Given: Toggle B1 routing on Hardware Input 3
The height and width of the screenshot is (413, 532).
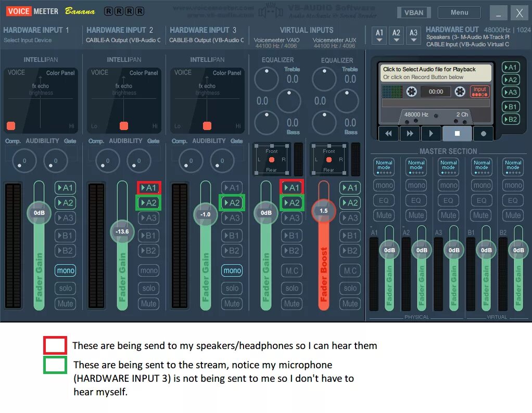Looking at the screenshot, I should 232,235.
